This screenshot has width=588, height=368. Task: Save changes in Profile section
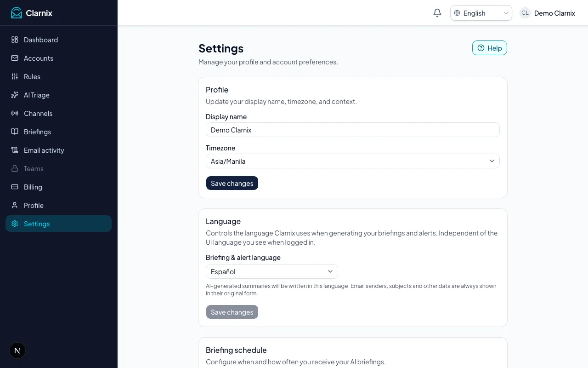tap(232, 183)
